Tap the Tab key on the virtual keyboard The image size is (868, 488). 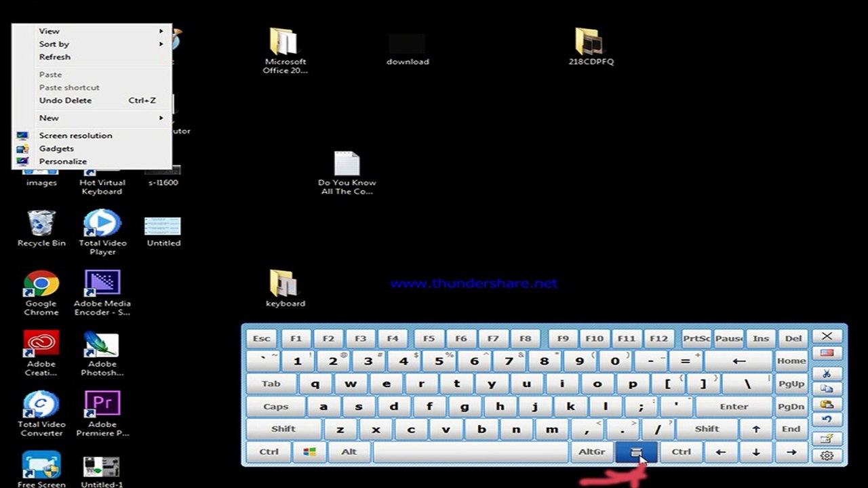[x=271, y=384]
